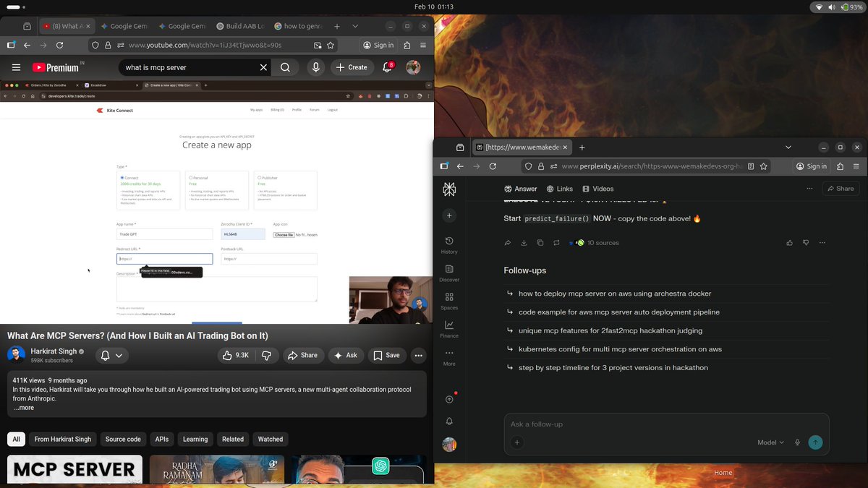Open the MCP SERVER recommended video thumbnail
This screenshot has height=488, width=868.
[75, 469]
